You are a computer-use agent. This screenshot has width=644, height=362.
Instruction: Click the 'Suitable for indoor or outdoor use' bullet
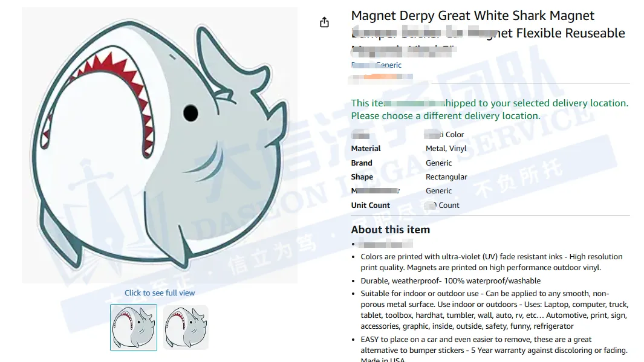click(494, 310)
